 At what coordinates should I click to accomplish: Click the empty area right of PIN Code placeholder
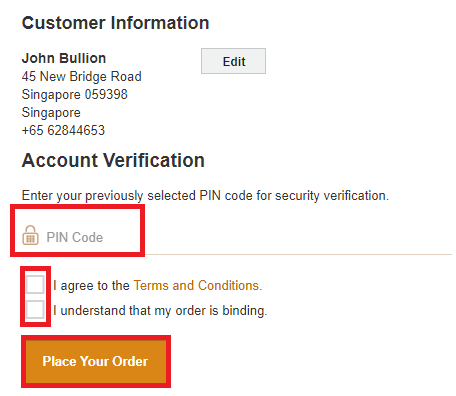coord(277,237)
